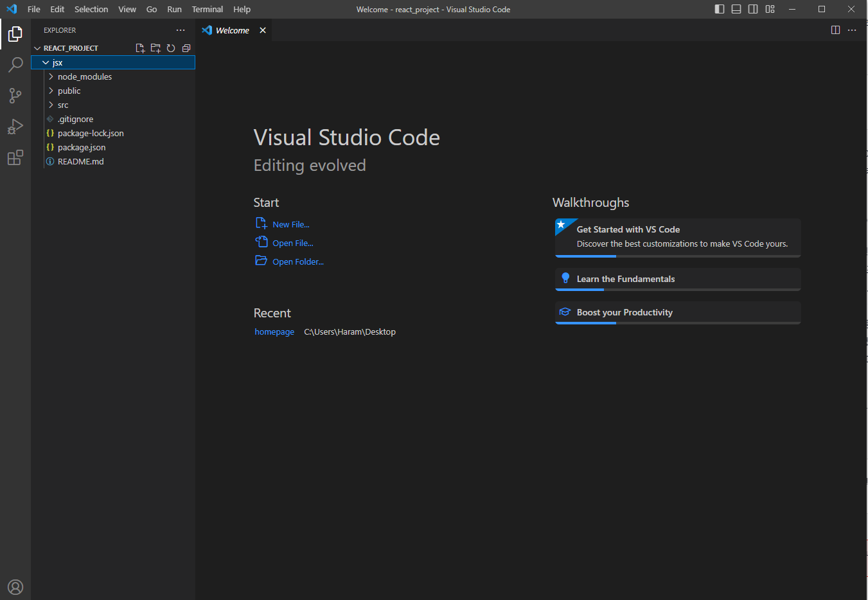Open the Accounts menu icon

(15, 587)
